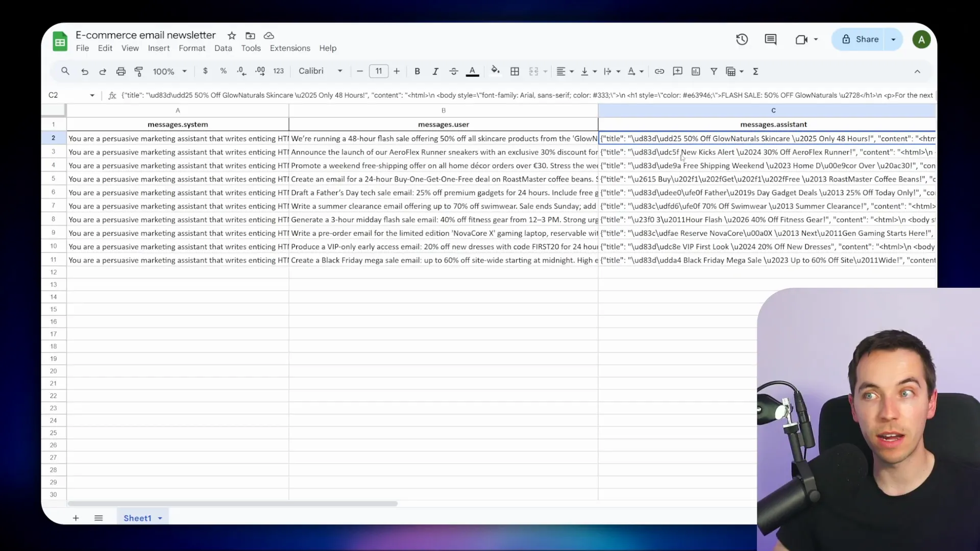
Task: Open the Sheet1 tab options arrow
Action: 160,518
